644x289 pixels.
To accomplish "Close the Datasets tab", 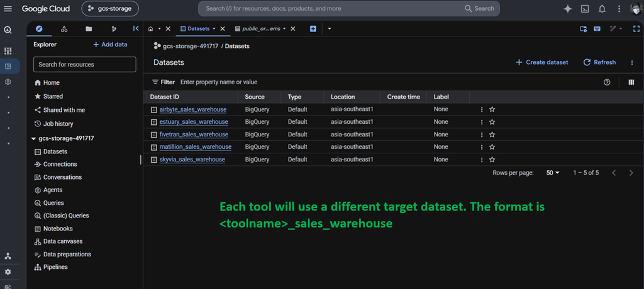I will [223, 29].
